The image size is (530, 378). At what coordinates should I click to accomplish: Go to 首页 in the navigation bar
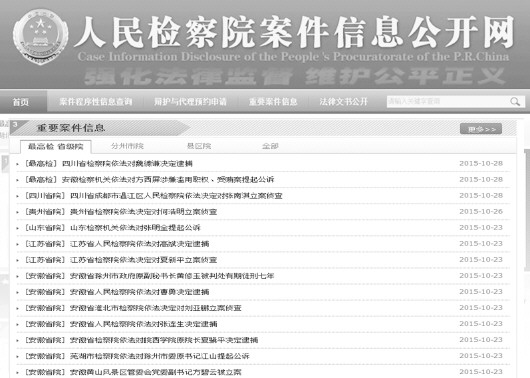coord(21,102)
